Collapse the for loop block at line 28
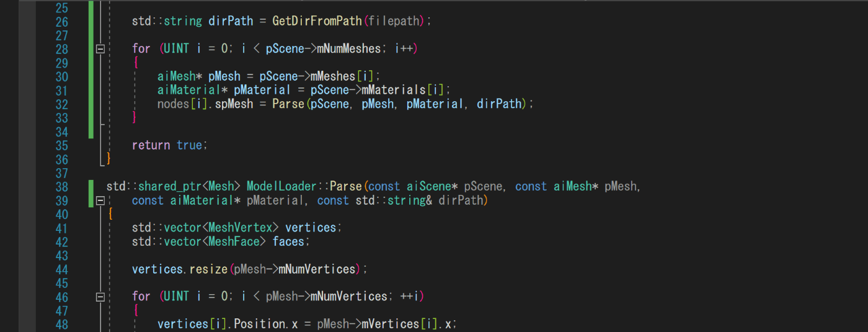The width and height of the screenshot is (868, 332). coord(100,48)
